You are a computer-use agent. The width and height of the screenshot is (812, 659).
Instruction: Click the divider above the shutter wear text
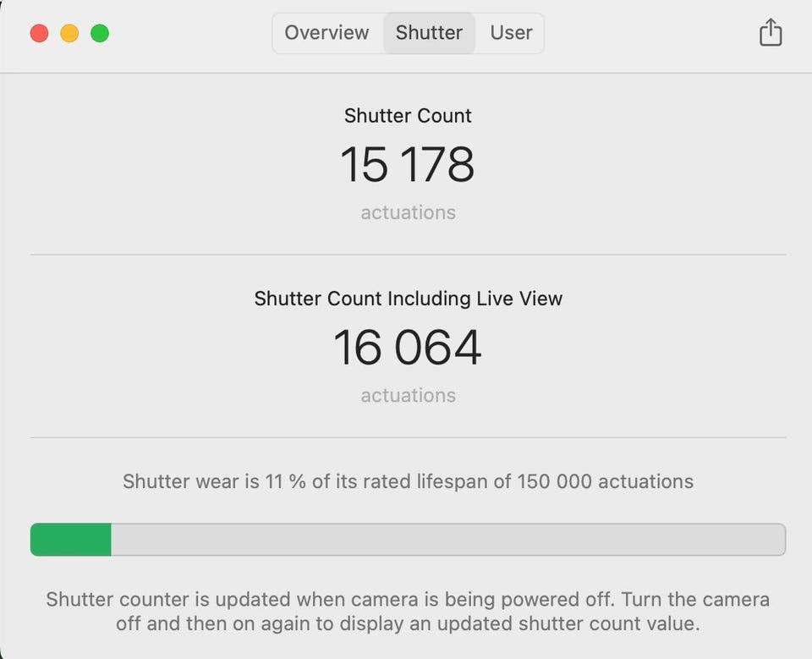coord(408,437)
